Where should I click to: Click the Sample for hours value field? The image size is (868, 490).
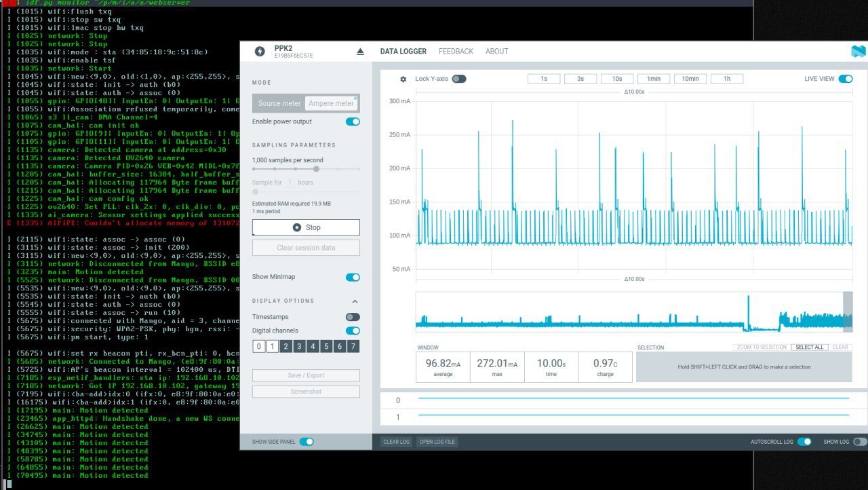click(x=290, y=183)
